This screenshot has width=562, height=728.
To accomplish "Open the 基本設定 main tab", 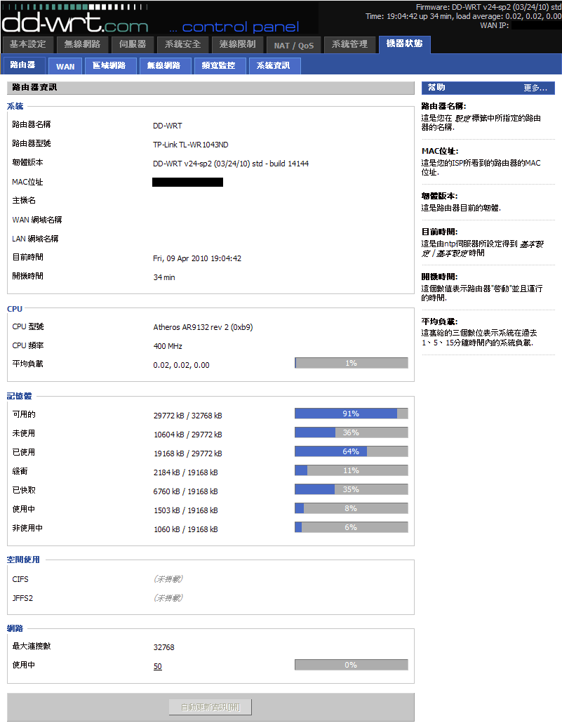I will (28, 44).
